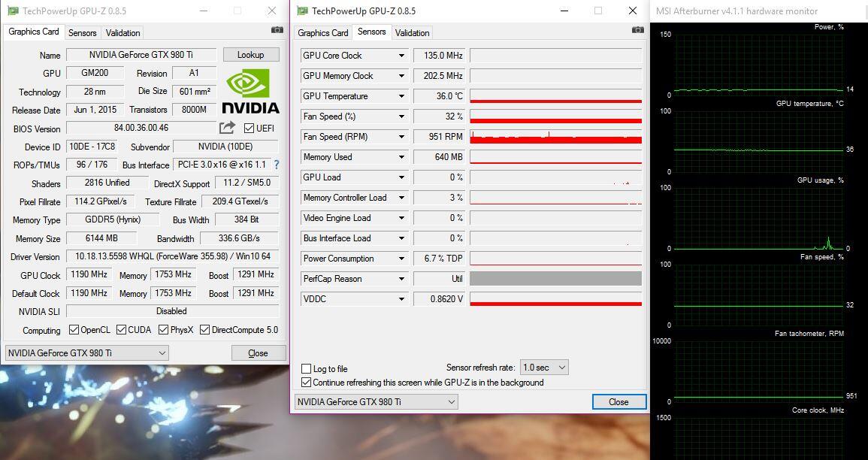Open the Memory Used sensor dropdown

(402, 157)
